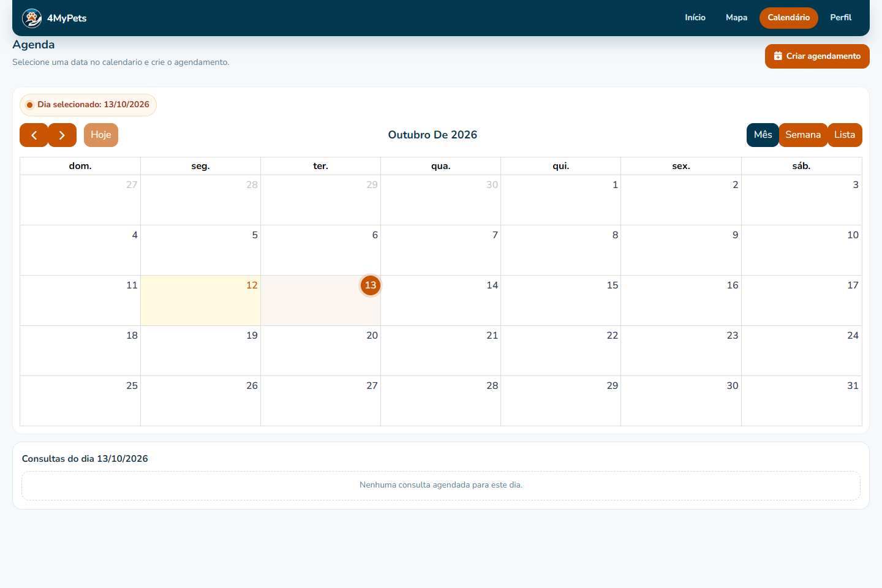This screenshot has width=882, height=588.
Task: Click the Dia selecionado 13/10/2026 badge
Action: (88, 105)
